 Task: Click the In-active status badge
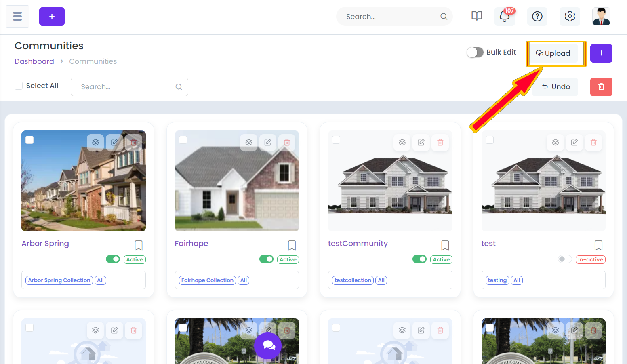click(x=591, y=259)
